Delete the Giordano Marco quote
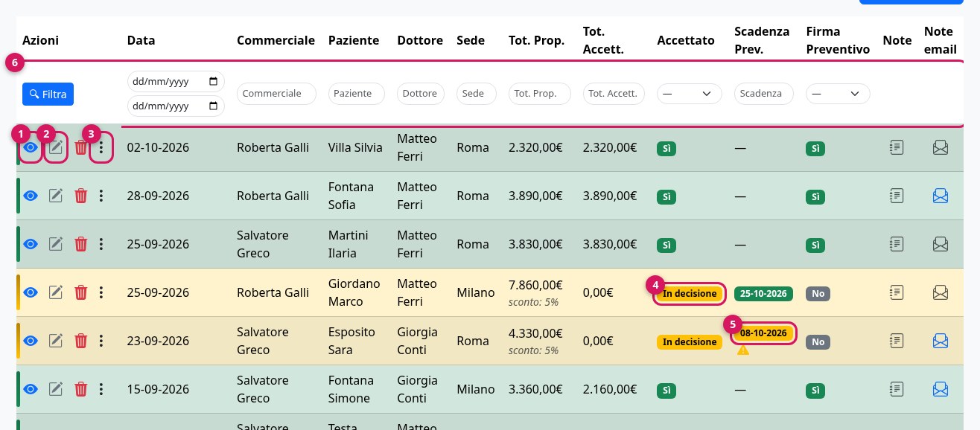Viewport: 980px width, 430px height. click(x=81, y=292)
